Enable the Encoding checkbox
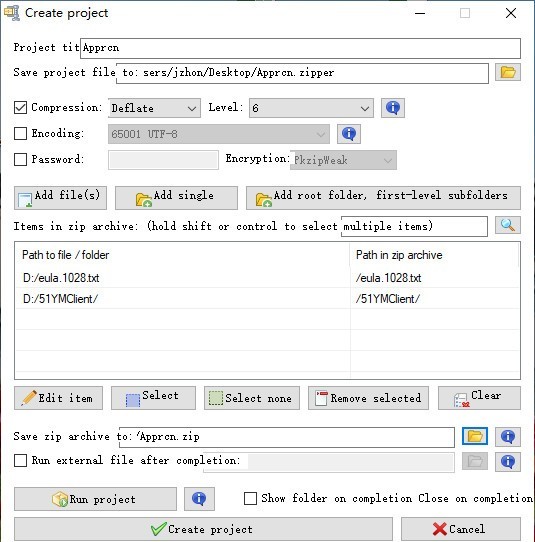Viewport: 535px width, 542px height. click(20, 133)
